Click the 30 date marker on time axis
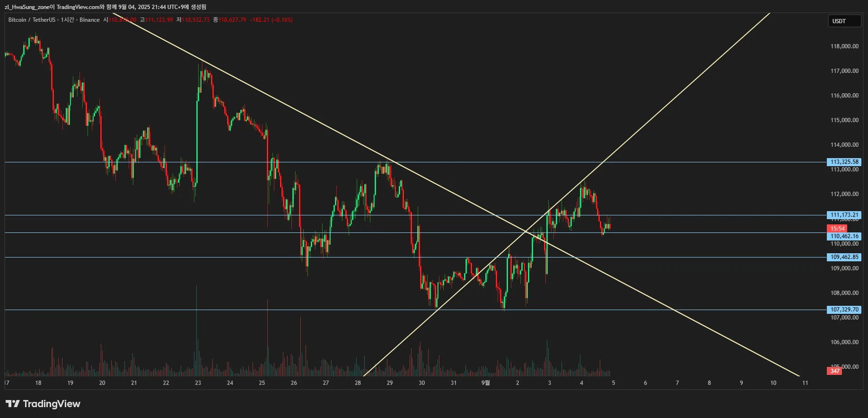The image size is (868, 418). [421, 383]
